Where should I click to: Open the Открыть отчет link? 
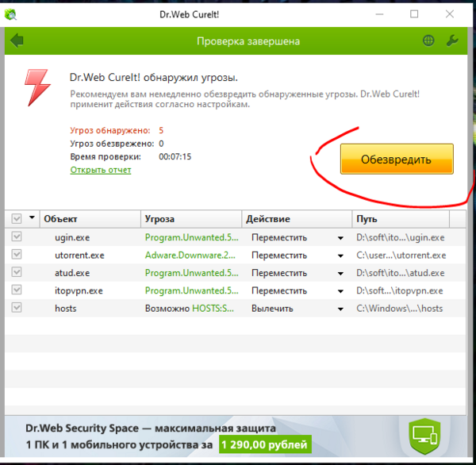coord(101,170)
